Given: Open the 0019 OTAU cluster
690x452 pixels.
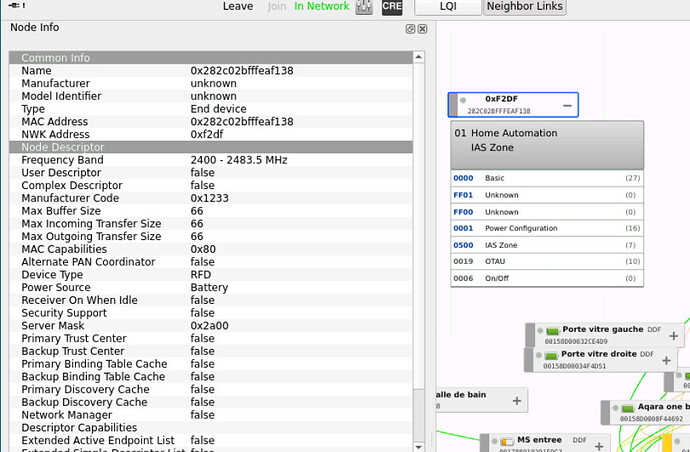Looking at the screenshot, I should click(547, 261).
